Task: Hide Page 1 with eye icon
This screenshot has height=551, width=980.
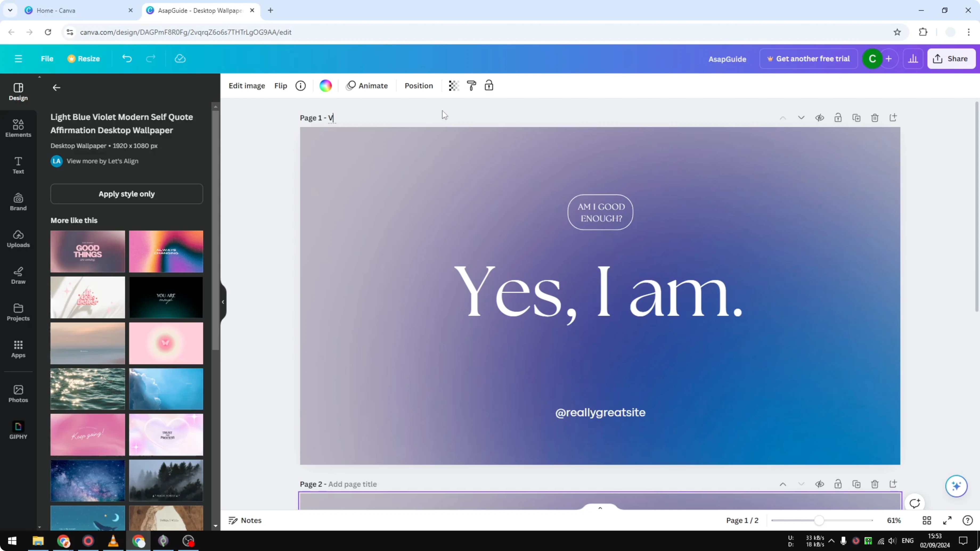Action: pyautogui.click(x=819, y=118)
